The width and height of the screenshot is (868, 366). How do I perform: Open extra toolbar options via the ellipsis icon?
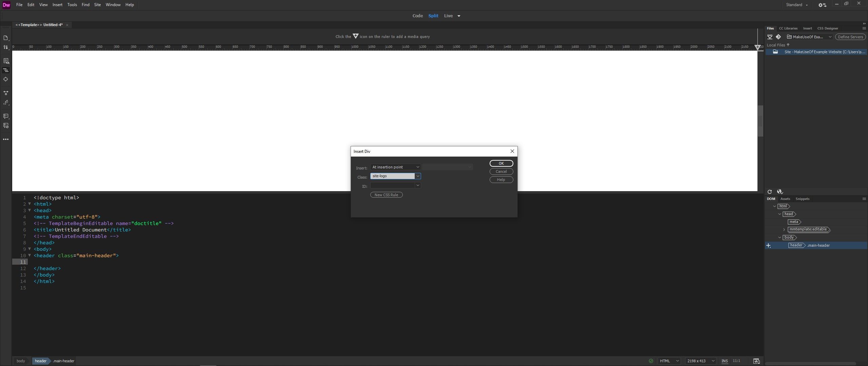(6, 139)
